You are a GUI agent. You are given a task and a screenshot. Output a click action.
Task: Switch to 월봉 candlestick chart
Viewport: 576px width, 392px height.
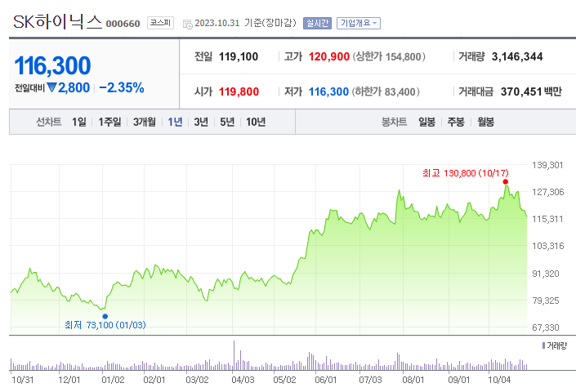tap(485, 122)
